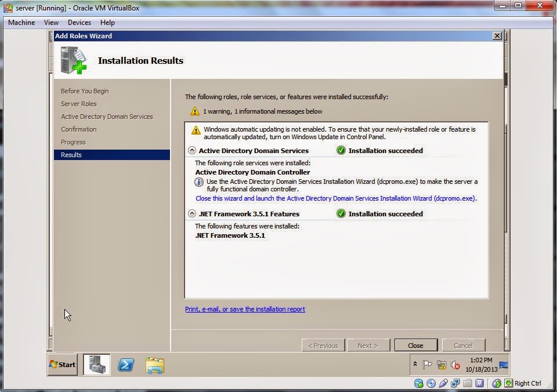557x392 pixels.
Task: Select the Results step in the sidebar
Action: (112, 155)
